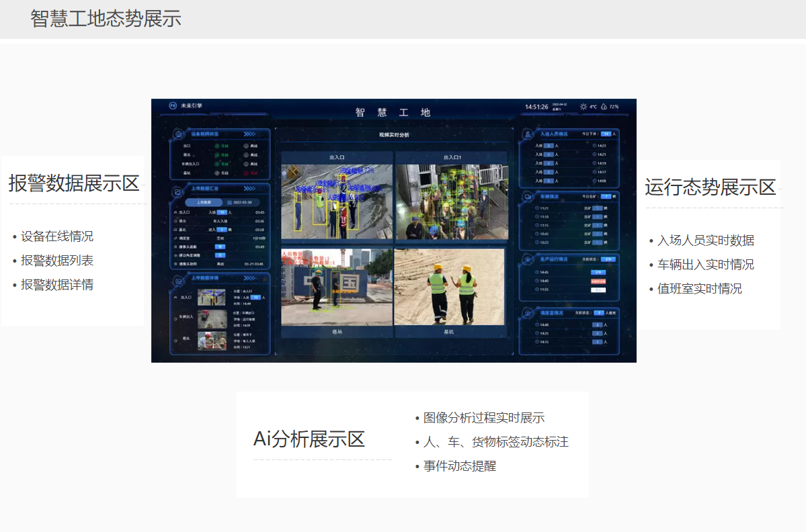Click the calendar icon beside 2022-03-30
Viewport: 808px width, 532px height.
[229, 202]
